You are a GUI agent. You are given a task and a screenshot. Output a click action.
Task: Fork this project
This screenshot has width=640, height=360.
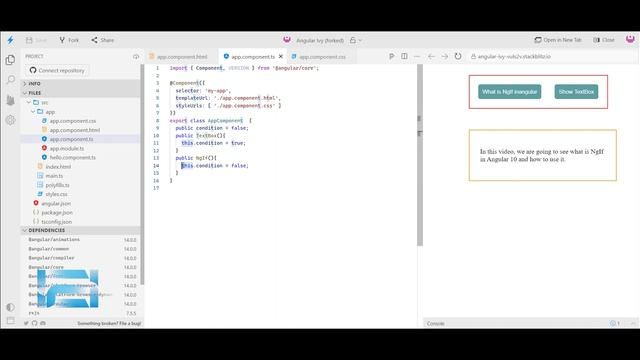click(x=69, y=40)
